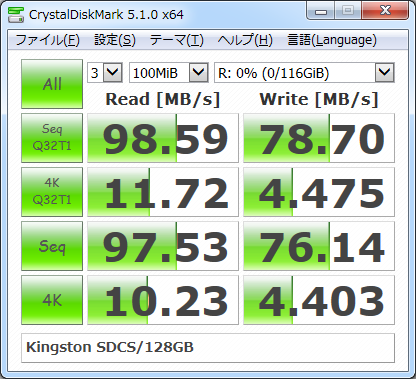Open the ヘルプ(H) menu
The height and width of the screenshot is (379, 416).
pos(245,40)
